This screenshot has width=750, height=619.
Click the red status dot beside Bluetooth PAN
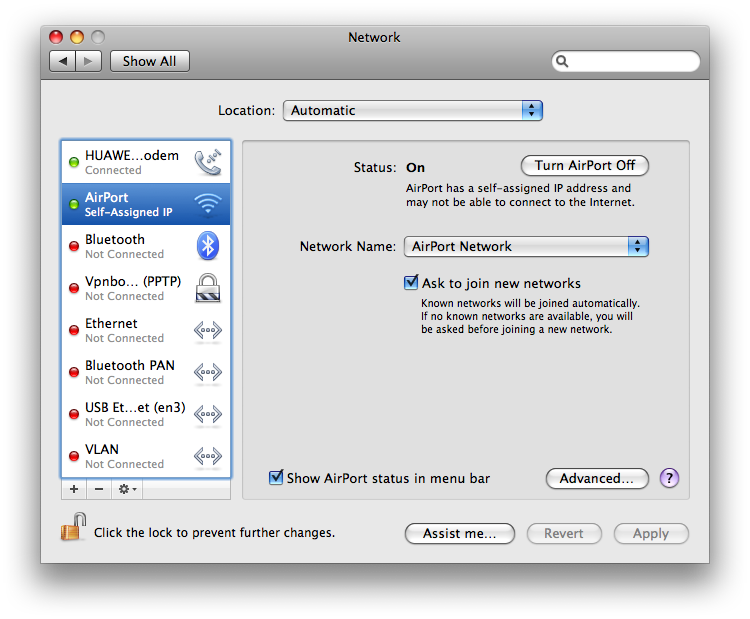pyautogui.click(x=74, y=372)
